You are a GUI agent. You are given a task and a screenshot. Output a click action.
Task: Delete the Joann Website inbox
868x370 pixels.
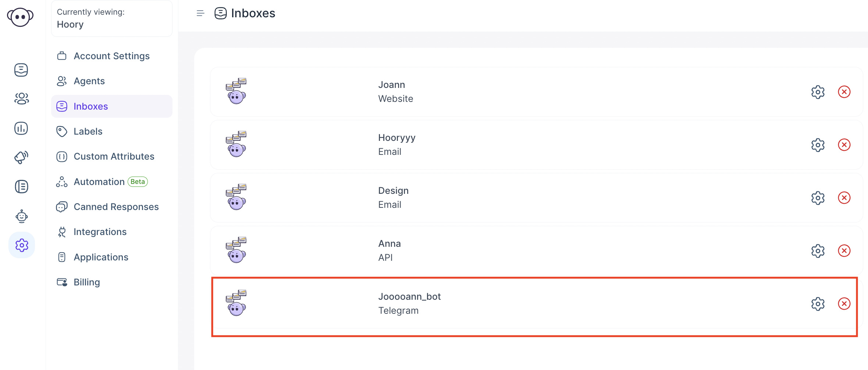click(844, 92)
